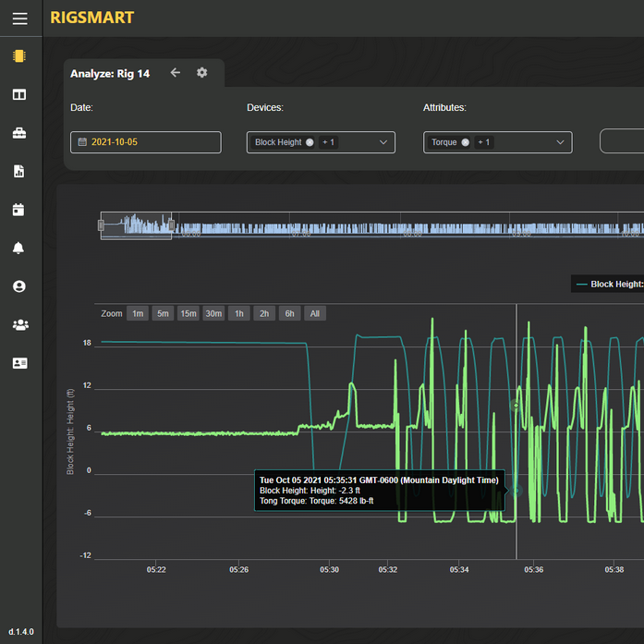Set zoom to 15m
Screen dimensions: 644x644
click(x=188, y=314)
